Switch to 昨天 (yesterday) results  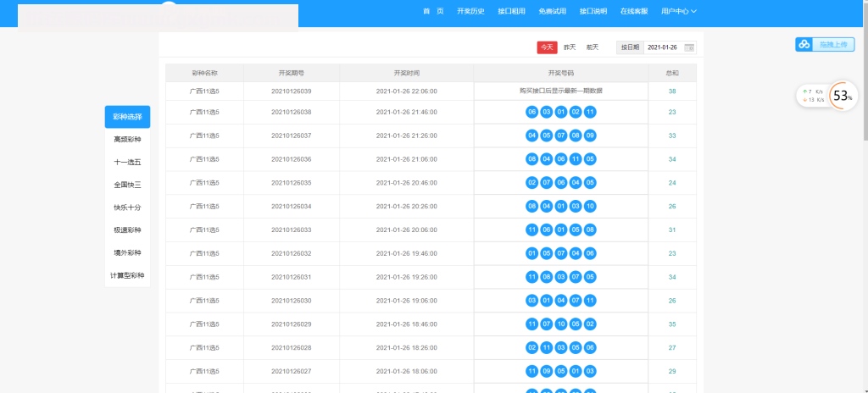tap(570, 47)
